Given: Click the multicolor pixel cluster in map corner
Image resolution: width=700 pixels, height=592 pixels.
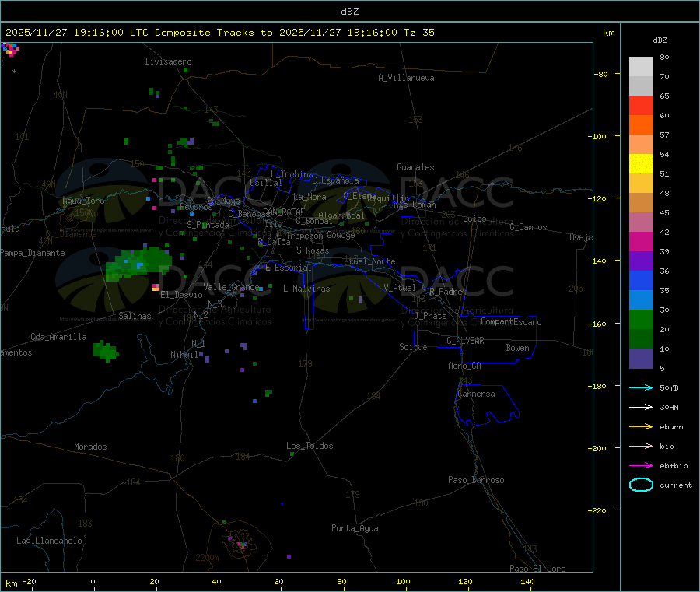Looking at the screenshot, I should point(10,49).
